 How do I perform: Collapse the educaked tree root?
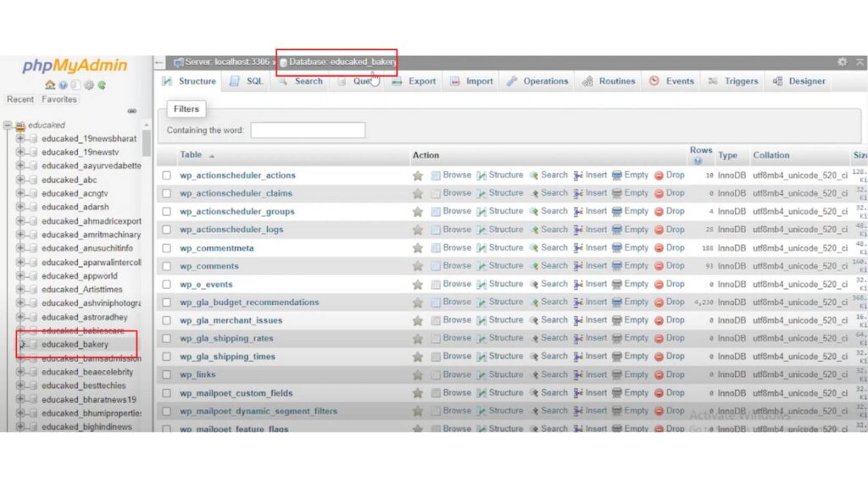pyautogui.click(x=8, y=125)
